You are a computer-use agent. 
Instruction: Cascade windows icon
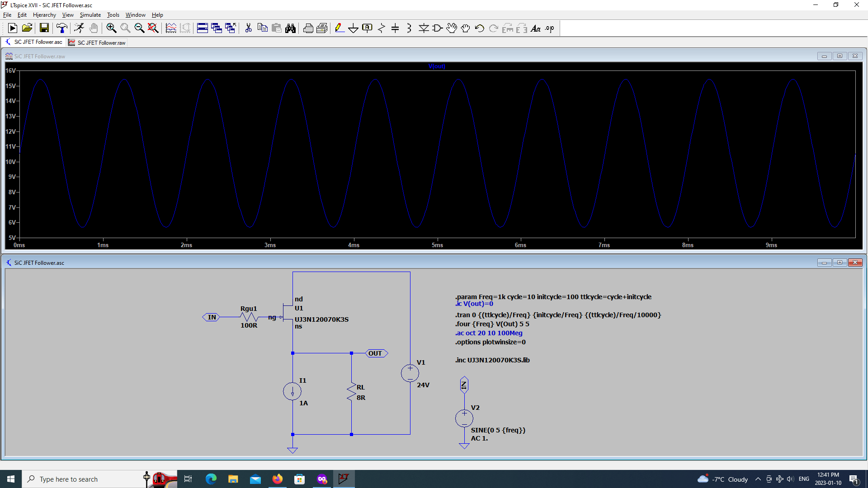coord(217,28)
